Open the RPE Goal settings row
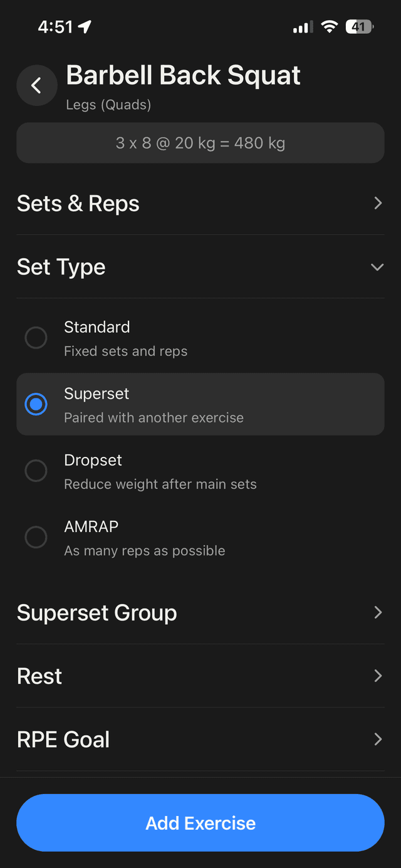The width and height of the screenshot is (401, 868). click(200, 739)
